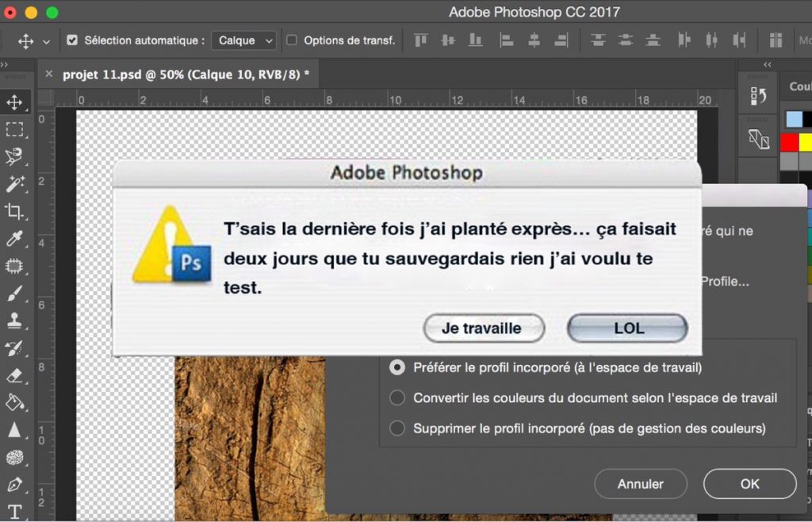Enable Options de transf. checkbox
The width and height of the screenshot is (812, 522).
(292, 40)
